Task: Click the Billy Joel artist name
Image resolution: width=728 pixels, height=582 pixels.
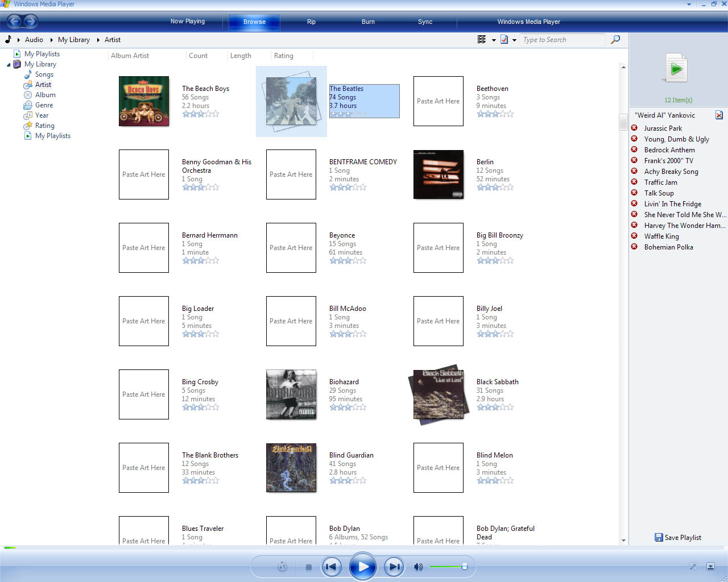Action: click(489, 309)
